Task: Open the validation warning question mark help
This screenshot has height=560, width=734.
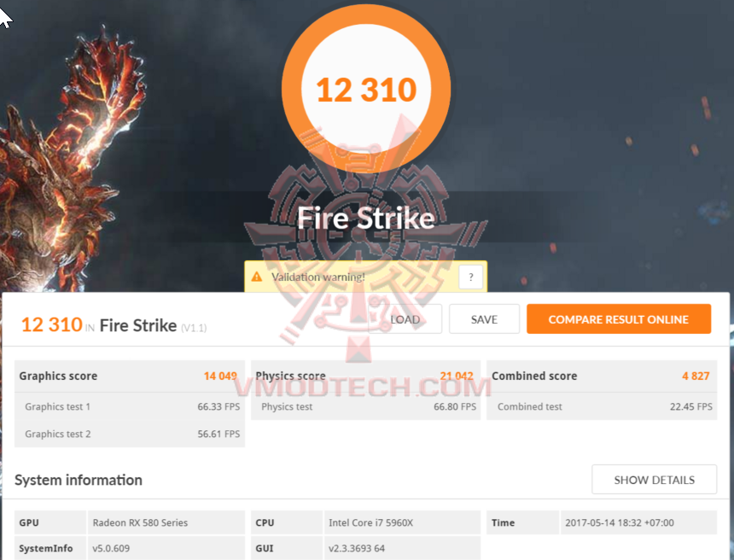Action: pyautogui.click(x=471, y=277)
